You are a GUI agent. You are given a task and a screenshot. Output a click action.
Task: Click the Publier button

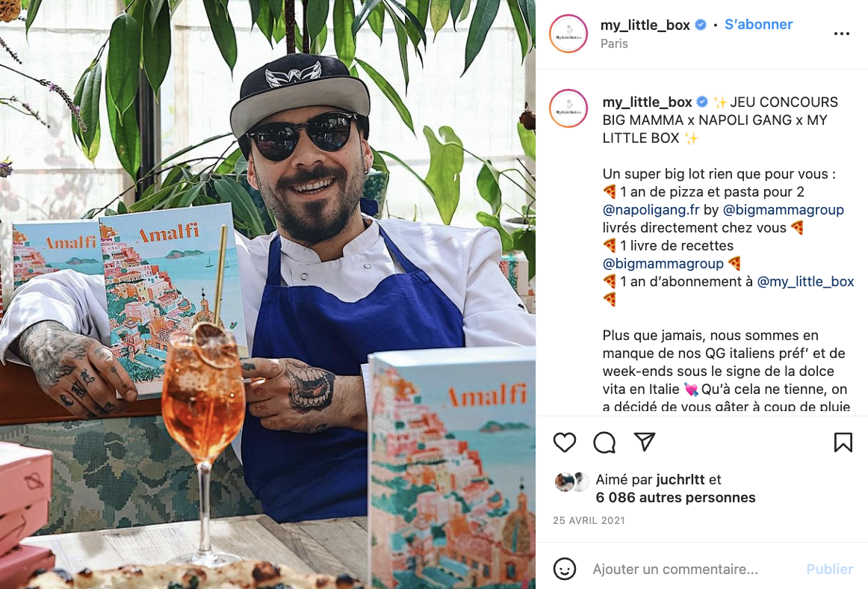(829, 569)
